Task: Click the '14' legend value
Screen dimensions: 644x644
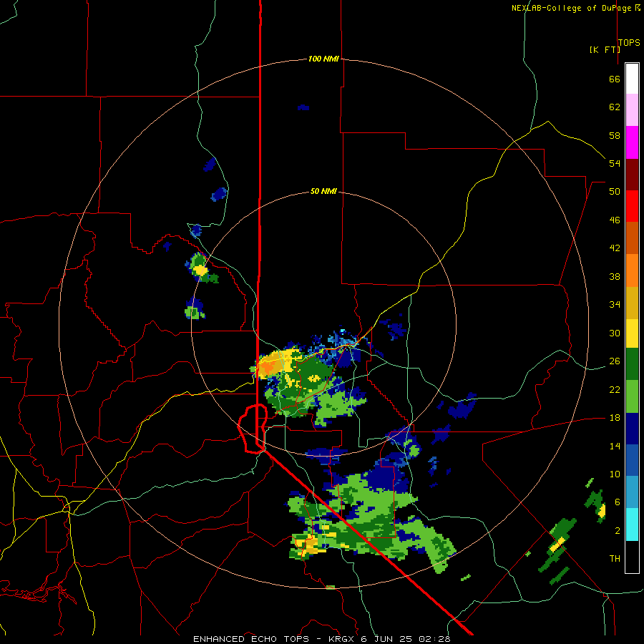Action: 615,446
